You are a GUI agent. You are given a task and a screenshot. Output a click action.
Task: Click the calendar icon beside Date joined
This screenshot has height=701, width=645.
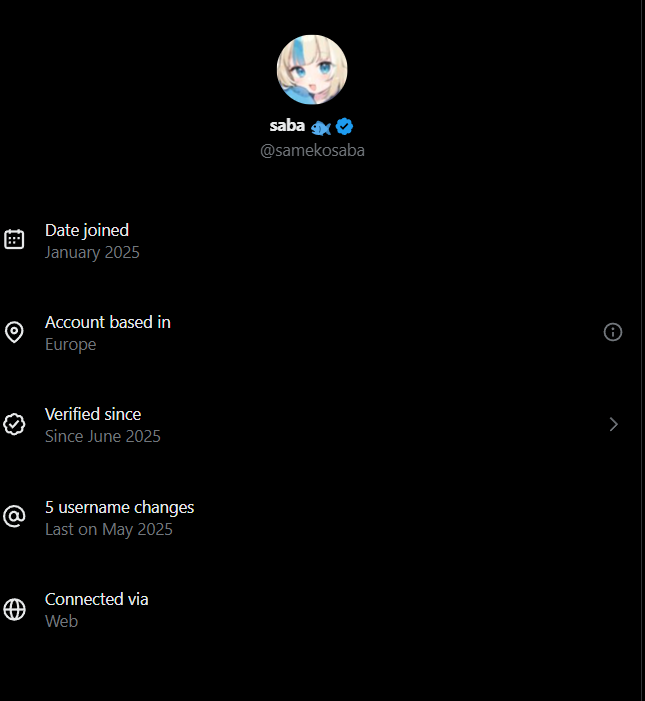pyautogui.click(x=14, y=240)
